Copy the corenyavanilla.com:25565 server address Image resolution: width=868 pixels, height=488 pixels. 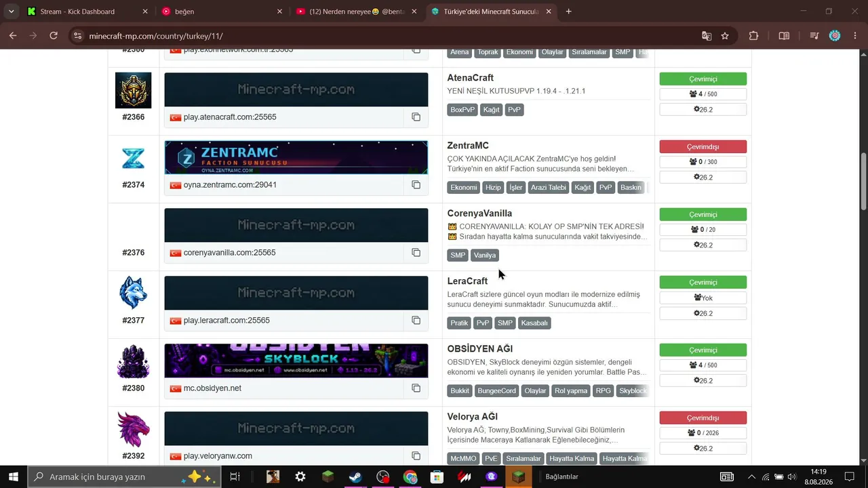416,253
